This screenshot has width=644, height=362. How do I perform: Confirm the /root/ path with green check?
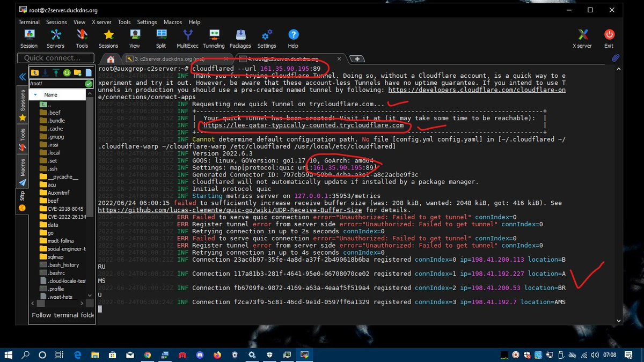coord(89,84)
